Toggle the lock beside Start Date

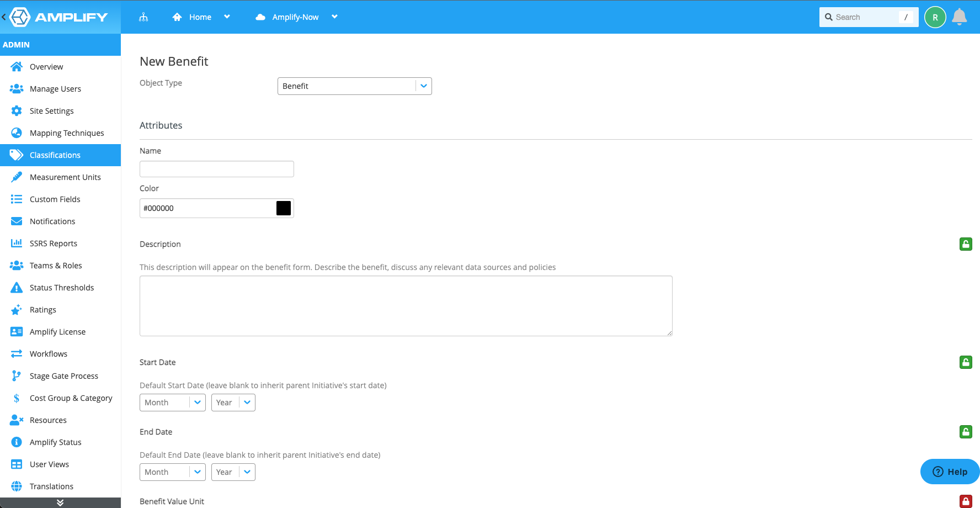[966, 362]
